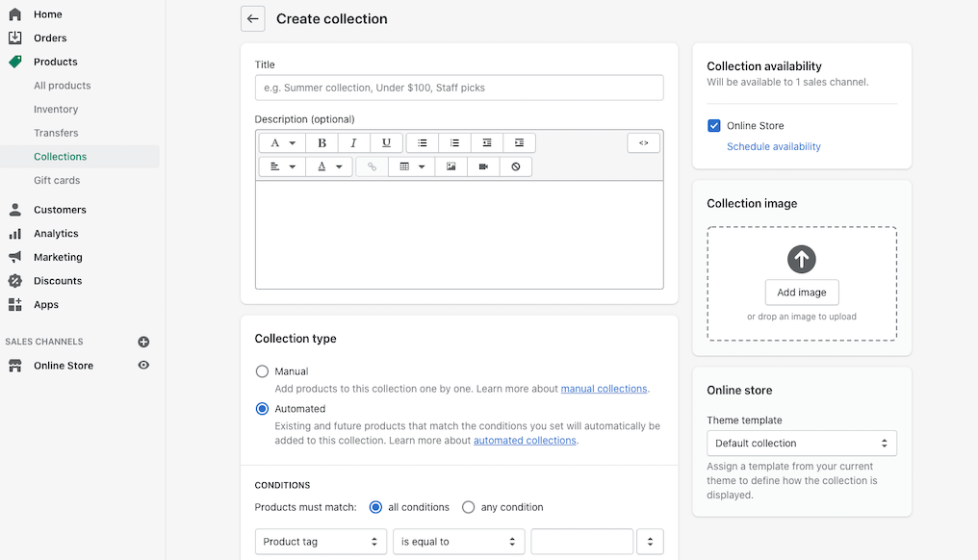Select the Manual collection type
Screen dimensions: 978x560
coord(262,371)
